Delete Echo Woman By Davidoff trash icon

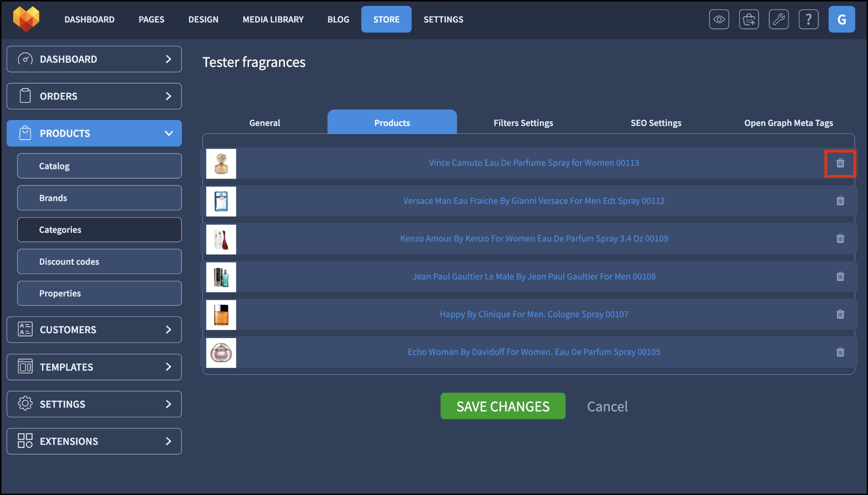click(x=840, y=352)
